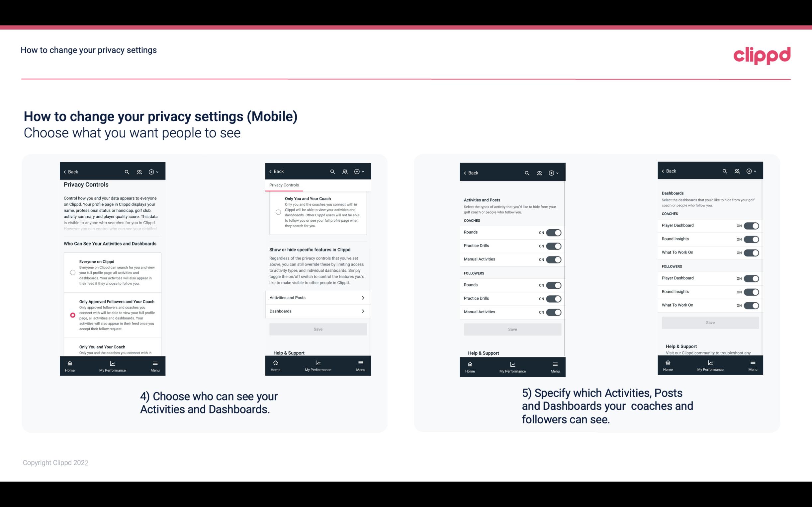Tap the Back chevron icon top left
Image resolution: width=812 pixels, height=507 pixels.
click(x=65, y=172)
